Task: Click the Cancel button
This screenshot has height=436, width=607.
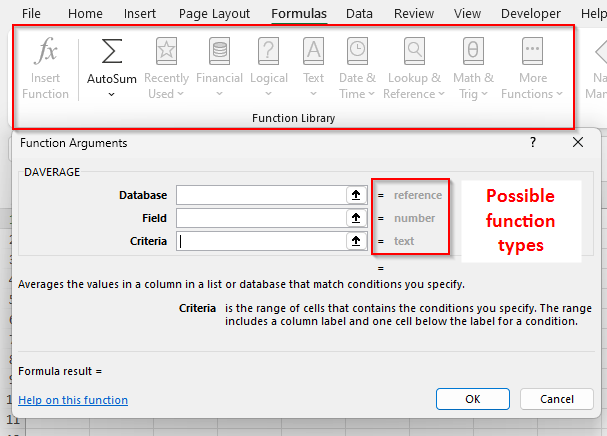Action: 557,399
